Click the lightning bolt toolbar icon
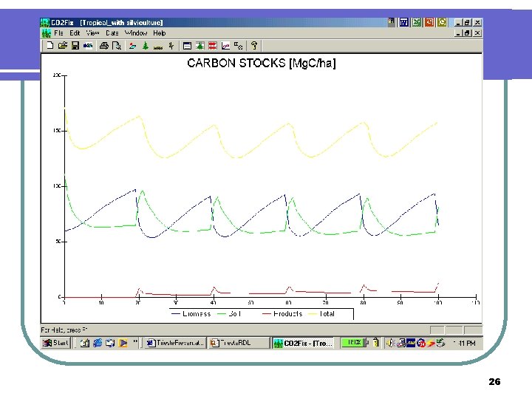This screenshot has width=532, height=399. coord(171,46)
